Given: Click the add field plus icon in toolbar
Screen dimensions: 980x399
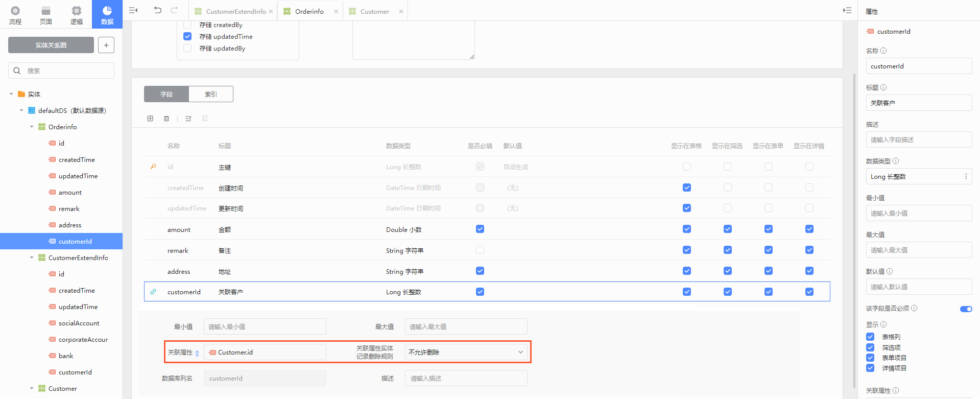Looking at the screenshot, I should 150,119.
